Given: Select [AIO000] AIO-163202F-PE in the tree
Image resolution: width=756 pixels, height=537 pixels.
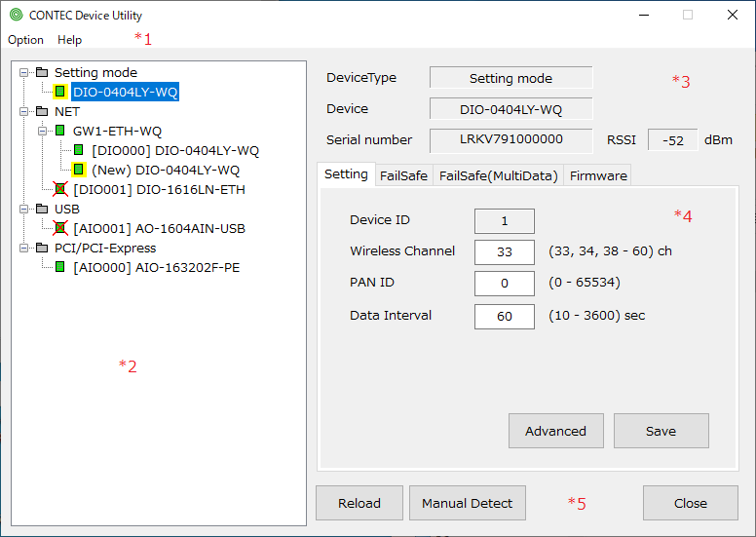Looking at the screenshot, I should coord(156,267).
